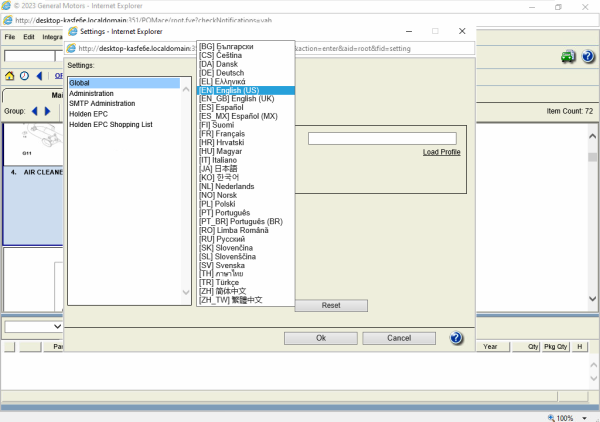The height and width of the screenshot is (422, 600).
Task: Click the clock history icon
Action: (x=24, y=76)
